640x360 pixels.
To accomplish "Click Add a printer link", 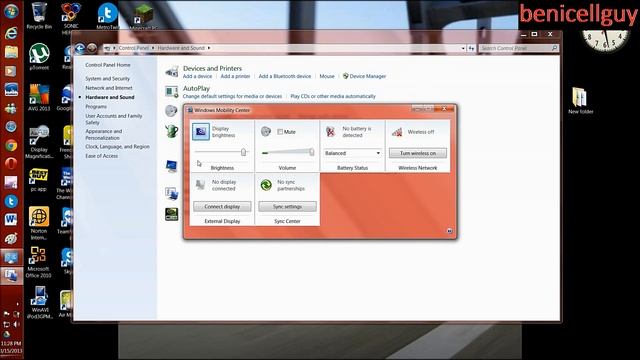I will pyautogui.click(x=235, y=76).
